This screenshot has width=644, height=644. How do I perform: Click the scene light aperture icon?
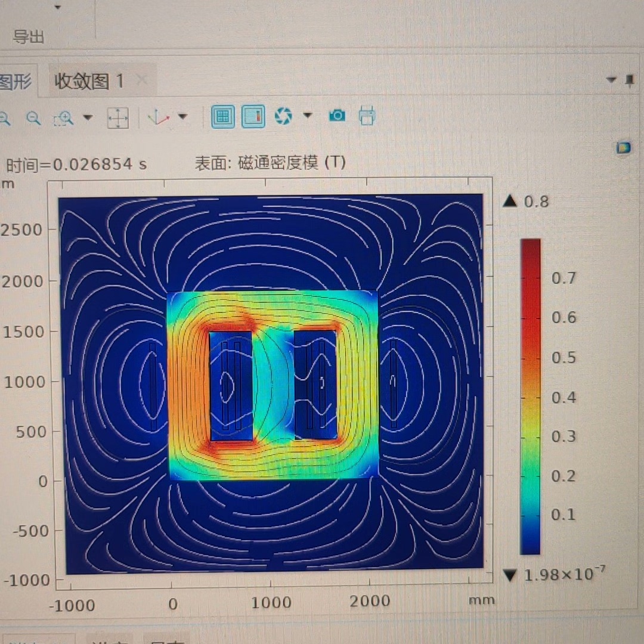pyautogui.click(x=283, y=116)
